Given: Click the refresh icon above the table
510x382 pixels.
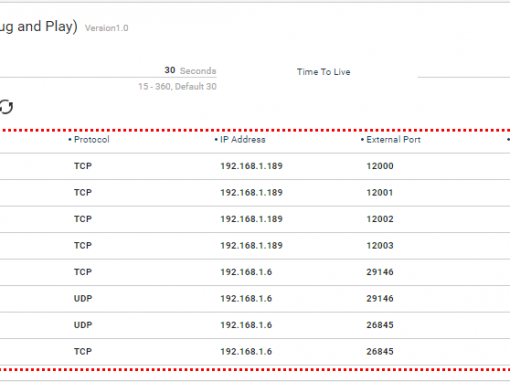Looking at the screenshot, I should click(6, 107).
